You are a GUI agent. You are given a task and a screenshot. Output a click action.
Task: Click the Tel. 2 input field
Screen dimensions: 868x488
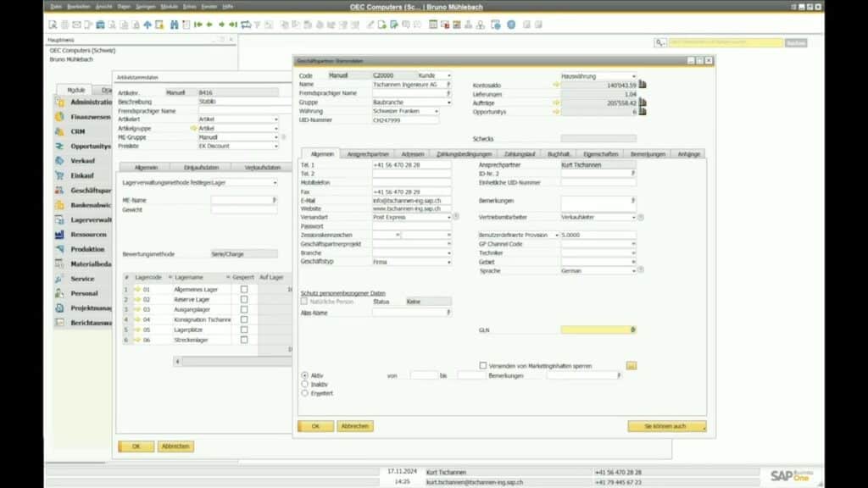(x=411, y=174)
